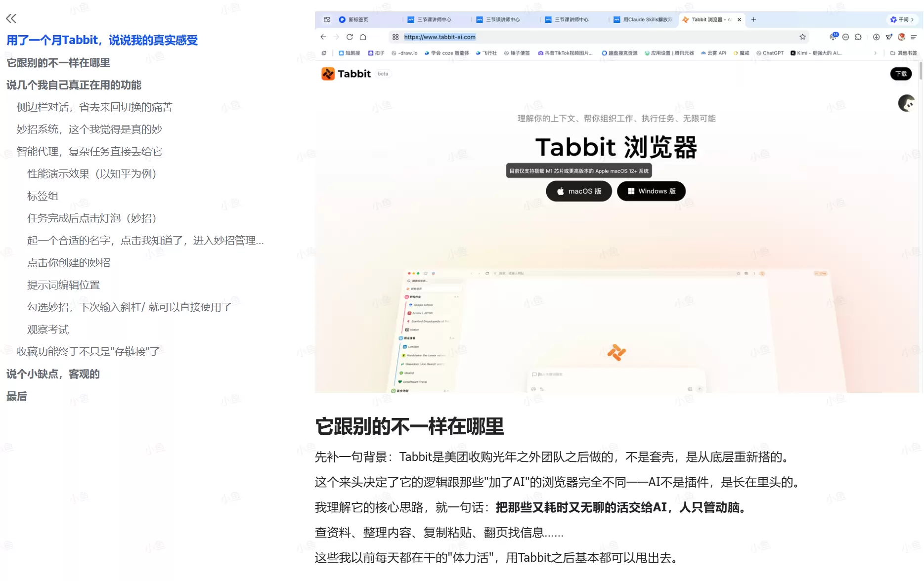Viewport: 924px width, 581px height.
Task: Click the browser profile avatar icon
Action: coord(901,37)
